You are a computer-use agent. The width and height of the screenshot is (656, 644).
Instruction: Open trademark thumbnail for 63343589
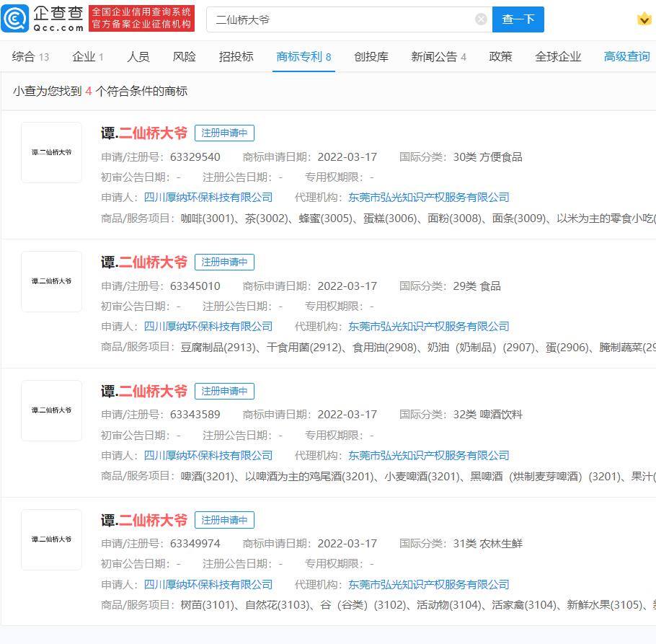pyautogui.click(x=51, y=410)
